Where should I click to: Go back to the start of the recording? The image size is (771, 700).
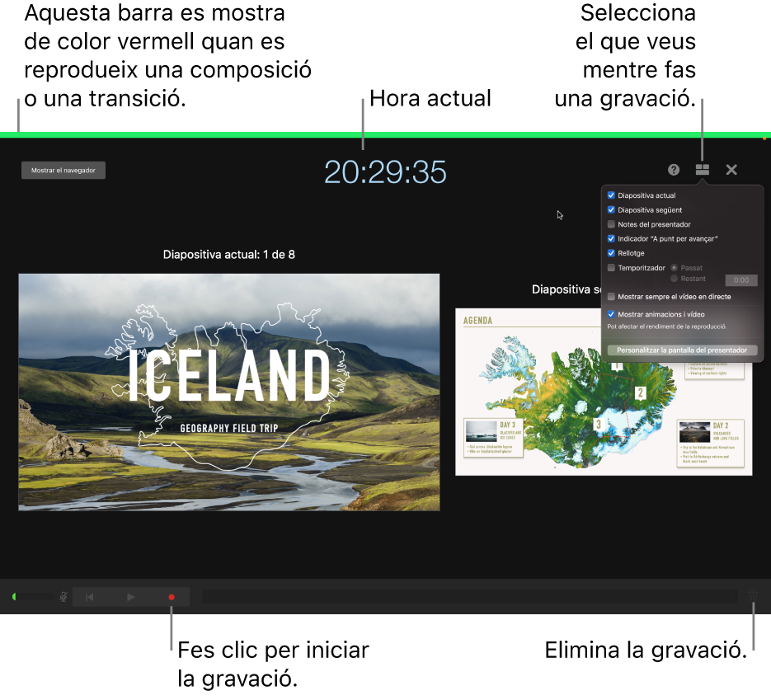(90, 597)
